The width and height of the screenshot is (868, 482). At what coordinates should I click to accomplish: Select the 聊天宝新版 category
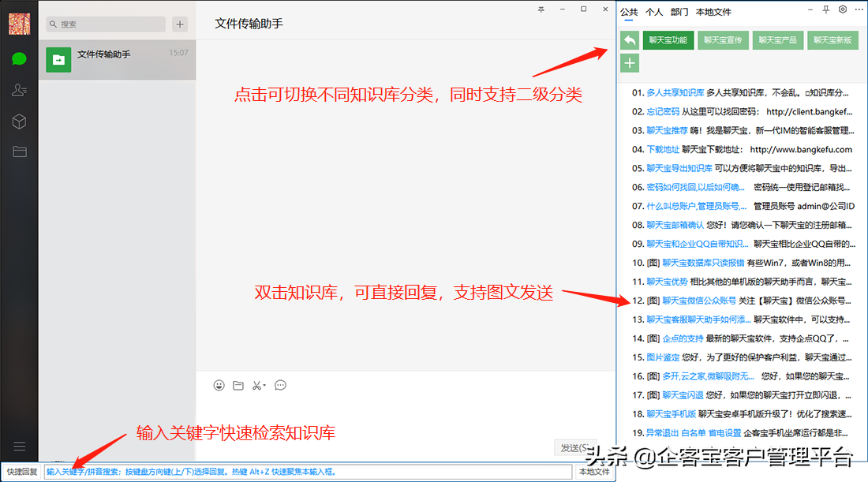click(x=832, y=40)
